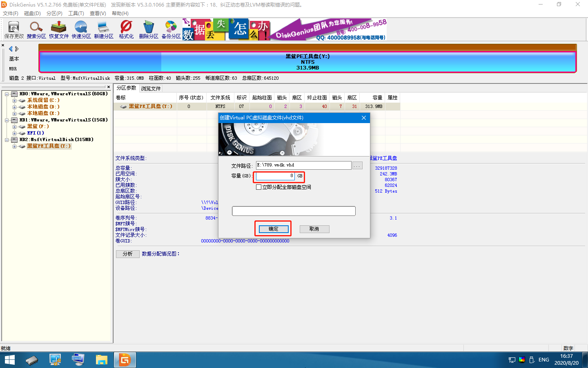Switch to the Partition Parameters (分区参数) tab
This screenshot has height=368, width=588.
pyautogui.click(x=127, y=88)
